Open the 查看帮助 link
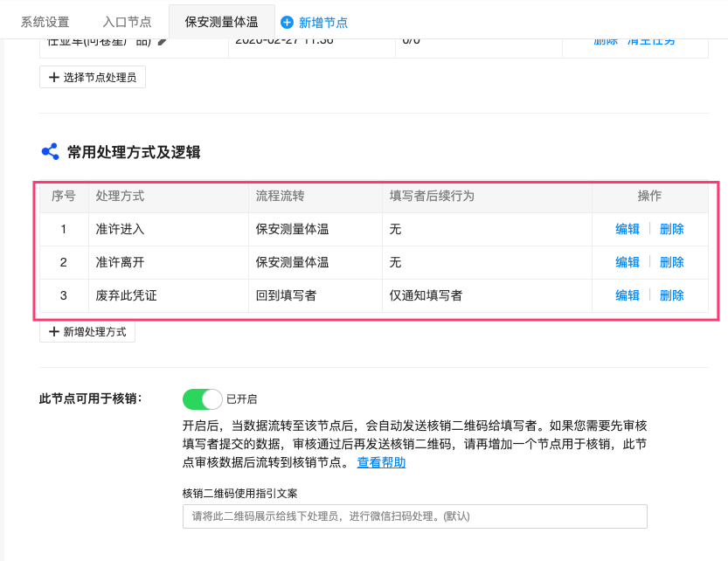This screenshot has height=561, width=728. (381, 462)
